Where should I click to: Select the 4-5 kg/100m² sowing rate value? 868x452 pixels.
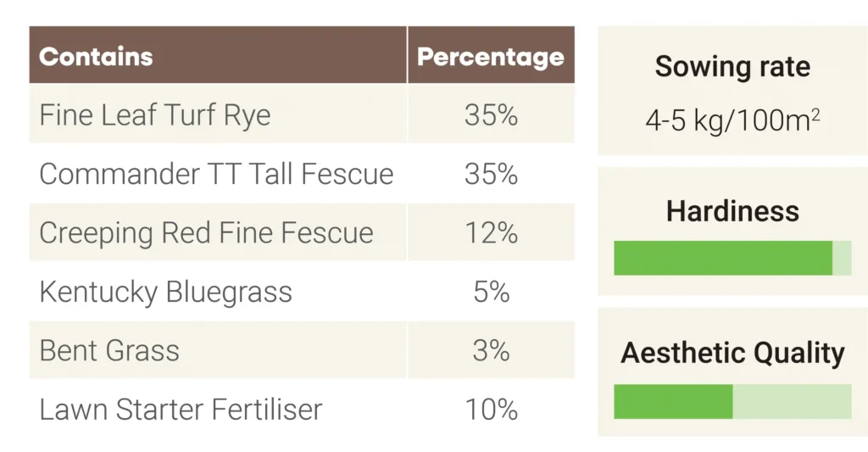[732, 120]
